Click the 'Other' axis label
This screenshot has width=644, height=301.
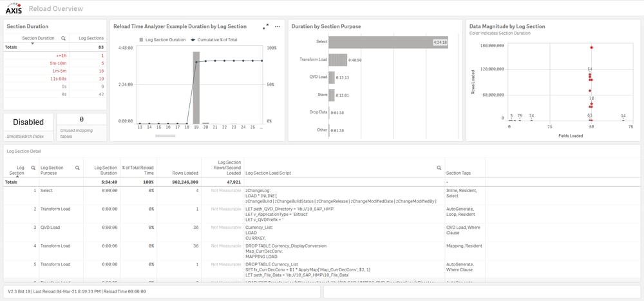pyautogui.click(x=323, y=130)
